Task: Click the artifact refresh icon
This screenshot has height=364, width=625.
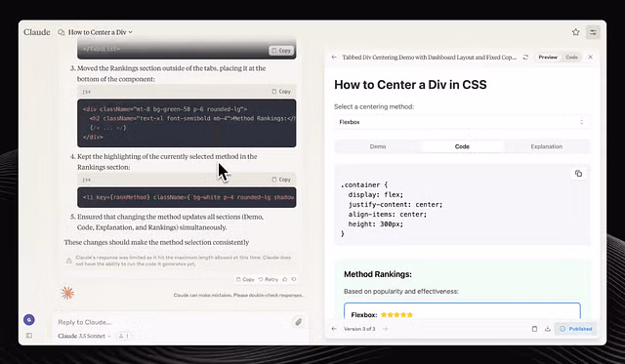Action: coord(525,58)
